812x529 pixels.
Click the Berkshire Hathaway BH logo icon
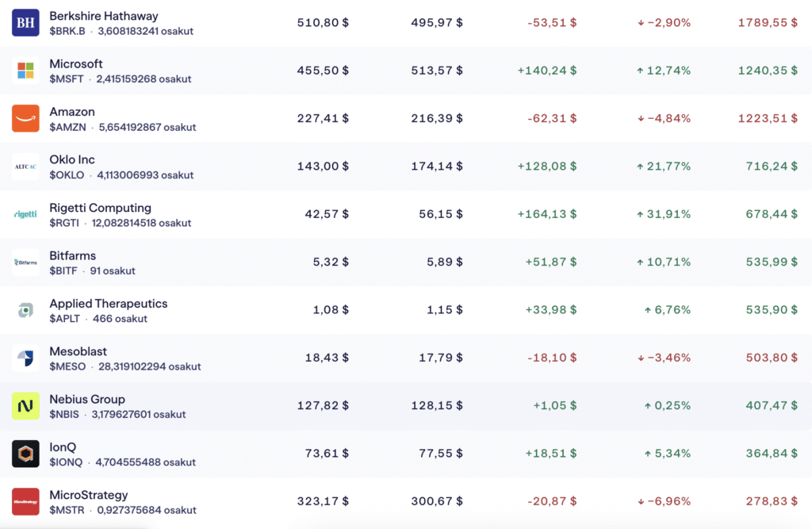tap(25, 23)
